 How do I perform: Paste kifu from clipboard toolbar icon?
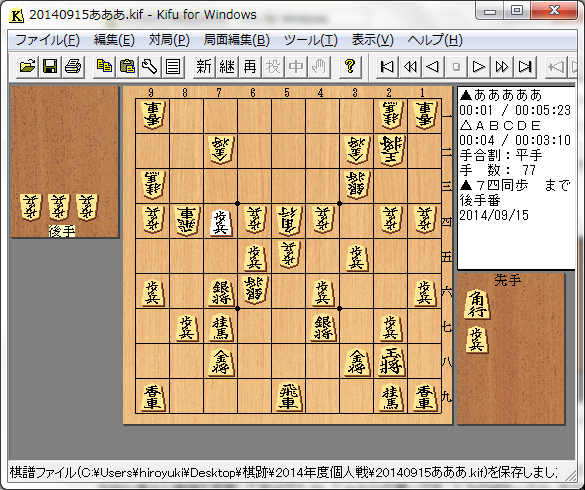coord(127,67)
